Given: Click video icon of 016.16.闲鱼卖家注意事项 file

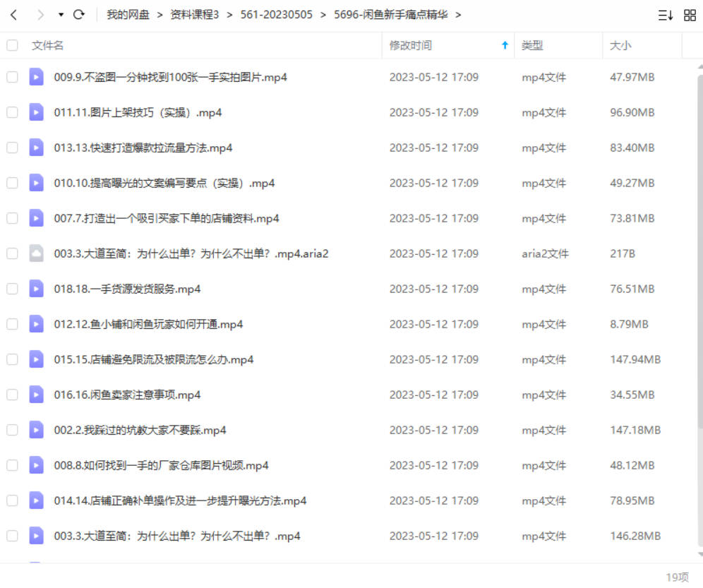Looking at the screenshot, I should click(x=36, y=395).
